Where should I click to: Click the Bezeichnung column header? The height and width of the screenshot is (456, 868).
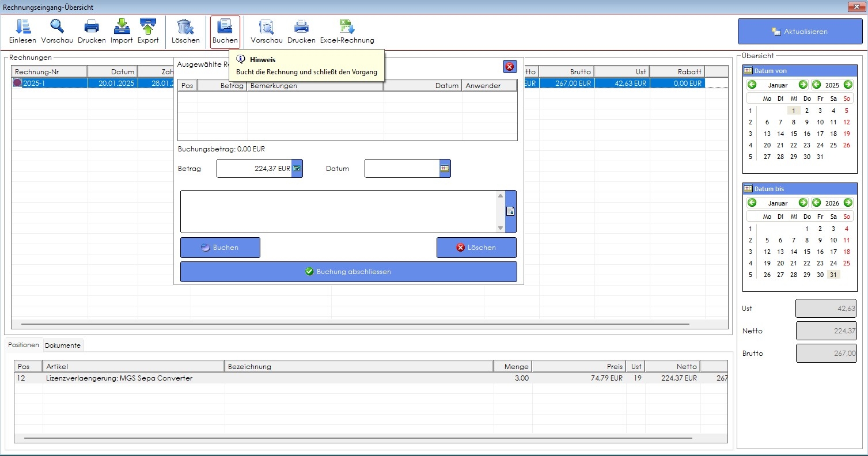(x=359, y=367)
